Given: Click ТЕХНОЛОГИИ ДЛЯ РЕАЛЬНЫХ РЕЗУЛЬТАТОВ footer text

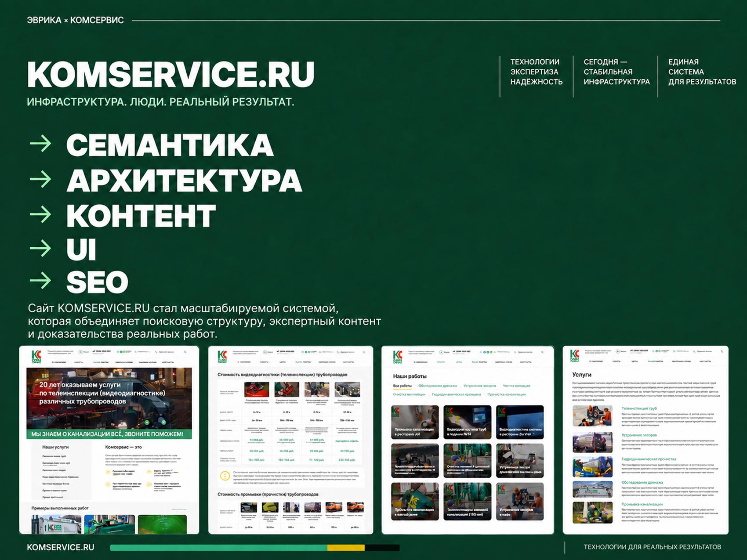Looking at the screenshot, I should pyautogui.click(x=652, y=547).
